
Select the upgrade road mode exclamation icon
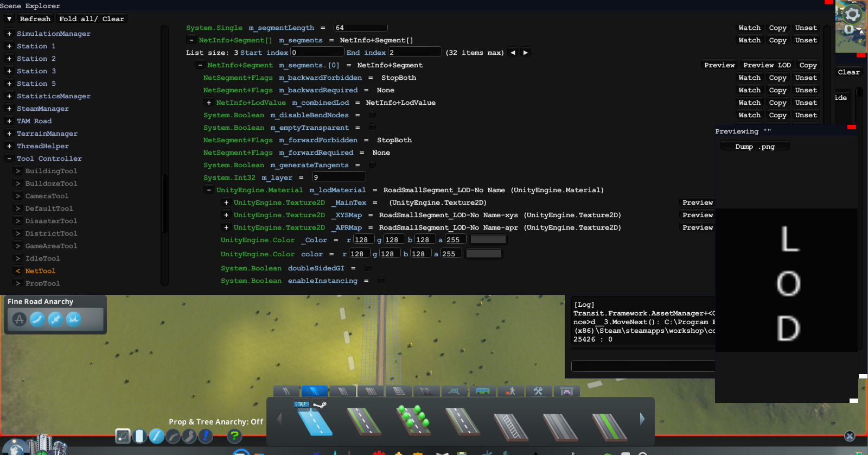205,435
